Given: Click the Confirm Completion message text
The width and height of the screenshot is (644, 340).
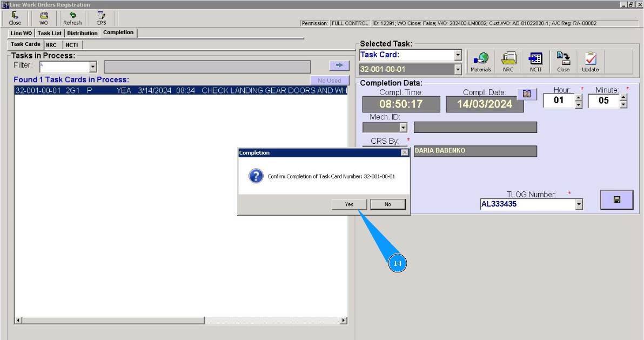Looking at the screenshot, I should tap(331, 176).
